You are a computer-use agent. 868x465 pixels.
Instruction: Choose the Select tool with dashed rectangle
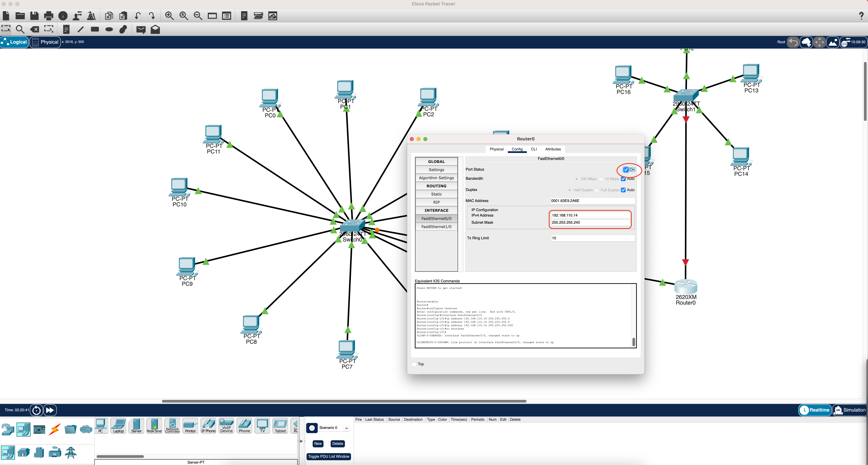click(6, 29)
